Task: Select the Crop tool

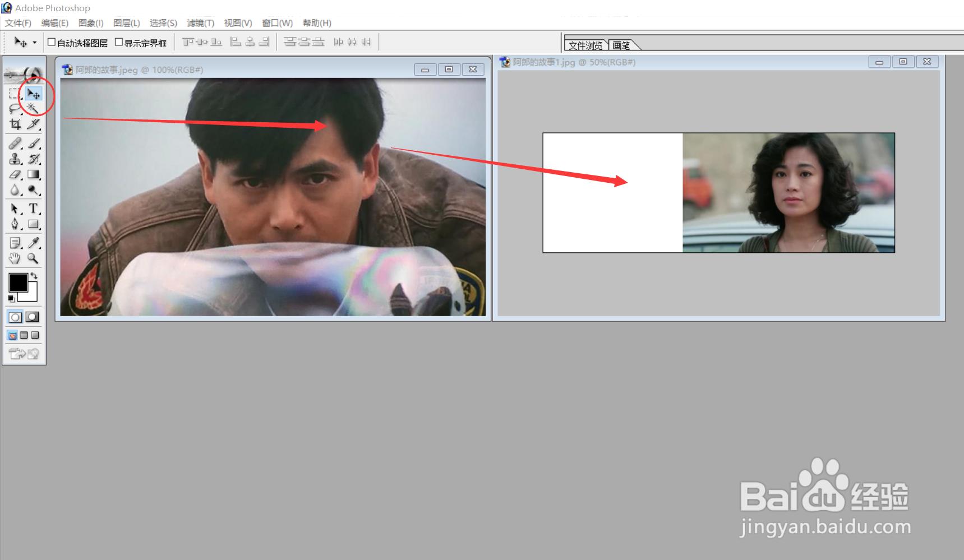Action: point(15,124)
